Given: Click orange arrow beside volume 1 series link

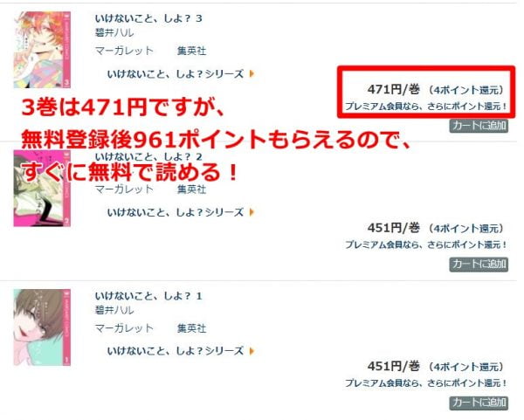Looking at the screenshot, I should click(252, 351).
